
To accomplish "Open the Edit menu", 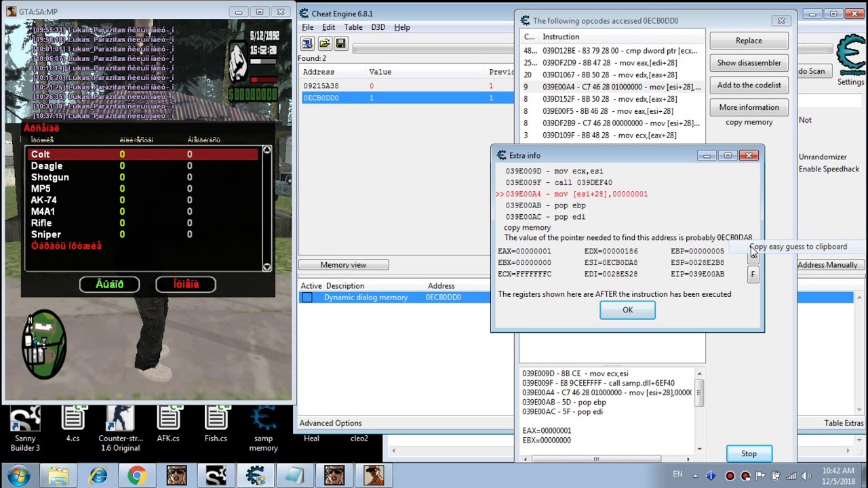I will coord(329,27).
